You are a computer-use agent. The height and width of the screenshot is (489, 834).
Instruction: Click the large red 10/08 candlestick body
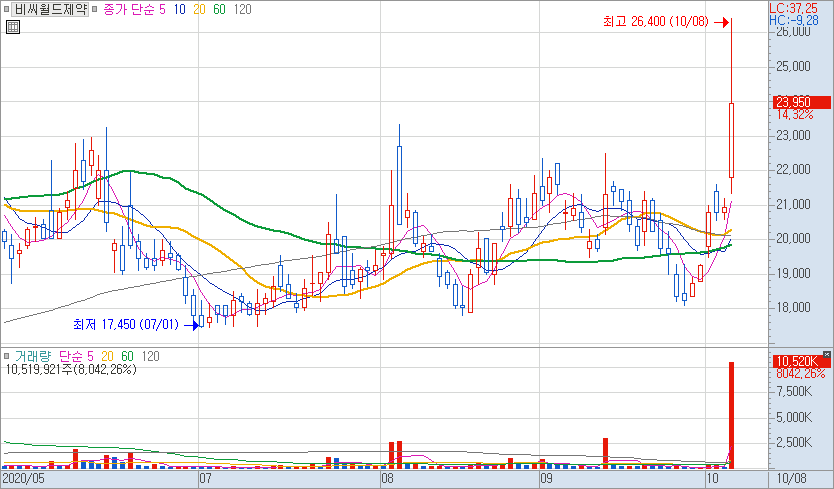click(x=731, y=140)
